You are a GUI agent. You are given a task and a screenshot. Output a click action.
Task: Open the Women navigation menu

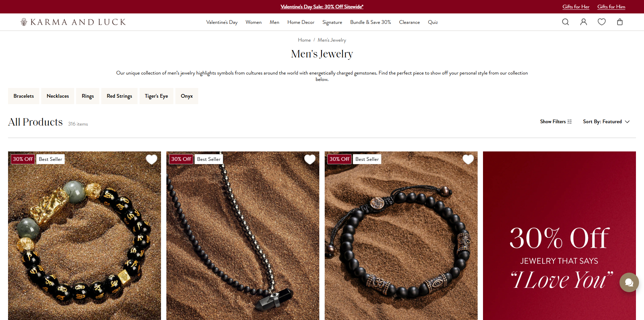coord(254,22)
